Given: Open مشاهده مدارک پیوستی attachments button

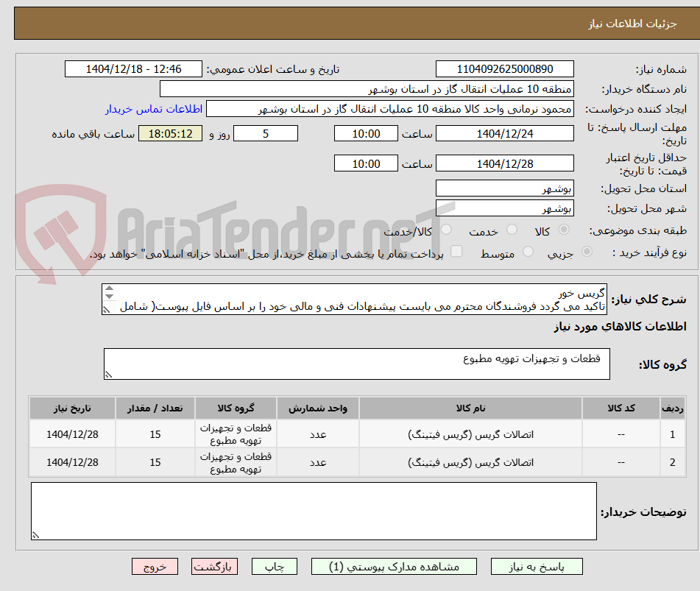Looking at the screenshot, I should coord(394,567).
